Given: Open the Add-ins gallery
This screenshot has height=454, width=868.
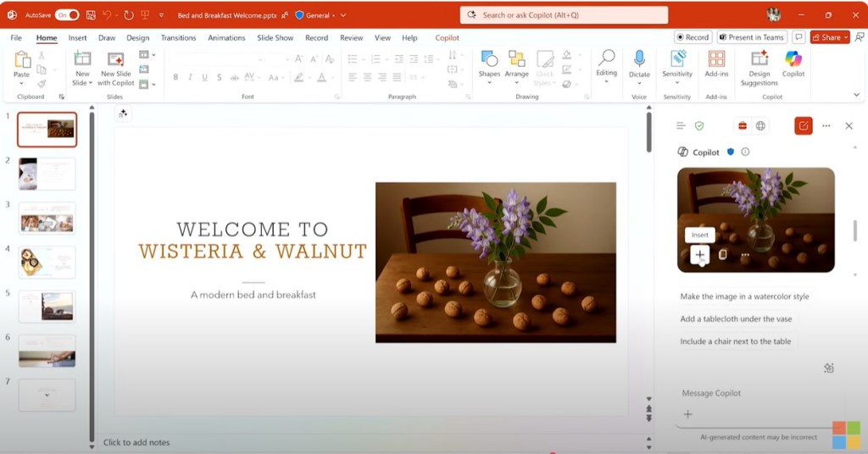Looking at the screenshot, I should [716, 59].
